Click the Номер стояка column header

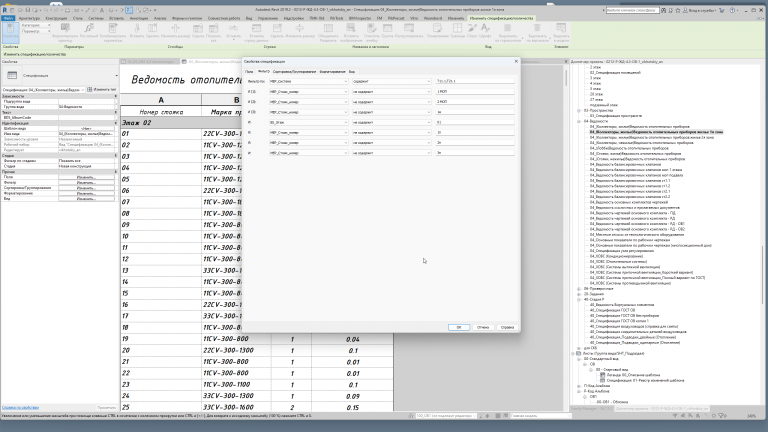[x=161, y=112]
